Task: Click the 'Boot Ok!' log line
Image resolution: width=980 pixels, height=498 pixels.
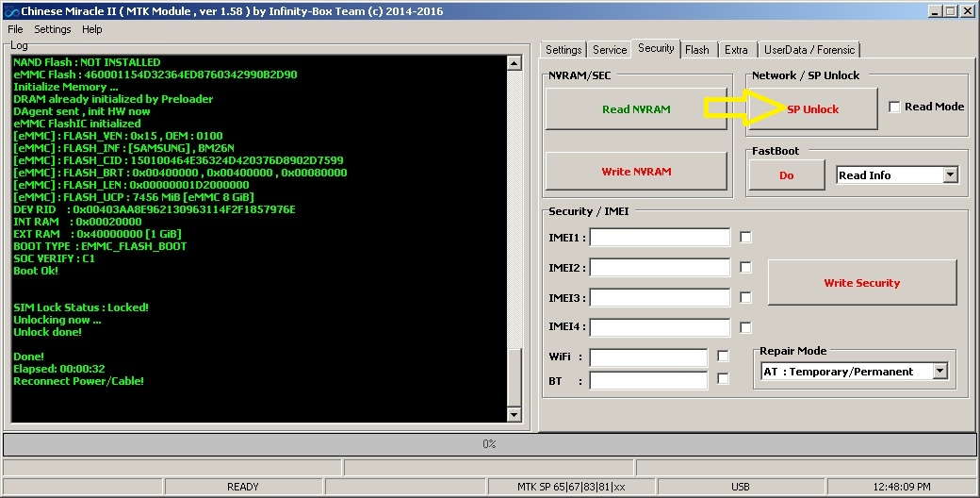Action: pyautogui.click(x=36, y=271)
